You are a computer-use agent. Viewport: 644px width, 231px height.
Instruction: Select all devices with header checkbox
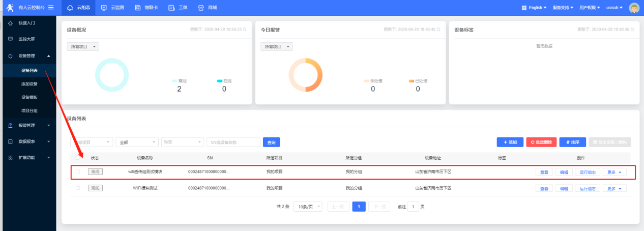click(x=78, y=158)
